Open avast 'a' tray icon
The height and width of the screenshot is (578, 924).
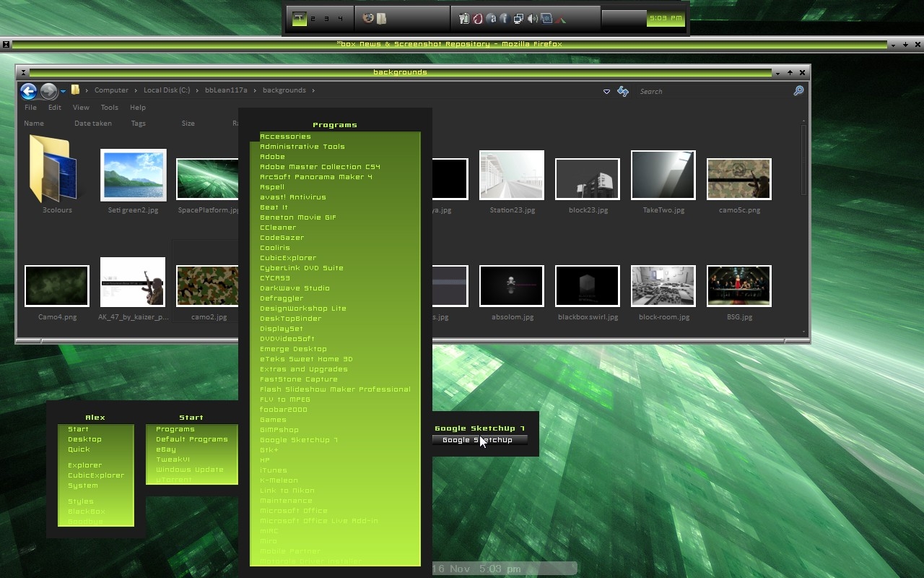[x=491, y=19]
